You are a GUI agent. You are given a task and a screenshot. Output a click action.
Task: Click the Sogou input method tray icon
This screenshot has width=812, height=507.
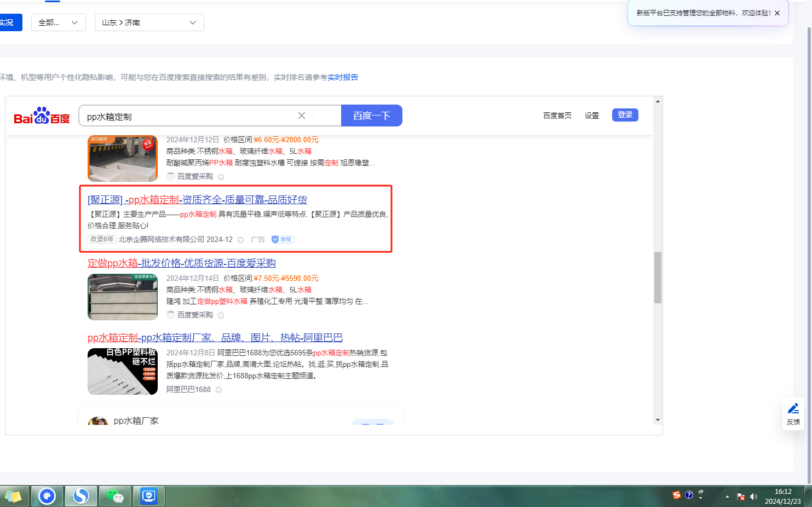677,495
